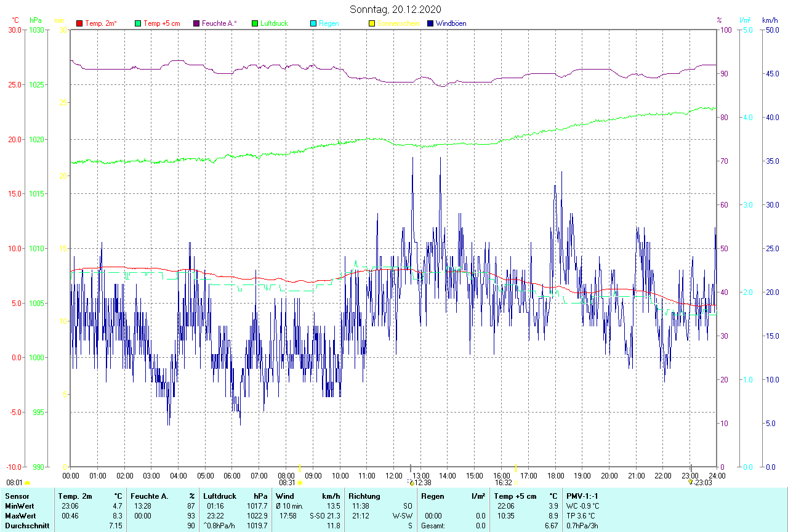Viewport: 788px width, 532px height.
Task: Click the sunset icon beside 16:32
Action: (516, 483)
